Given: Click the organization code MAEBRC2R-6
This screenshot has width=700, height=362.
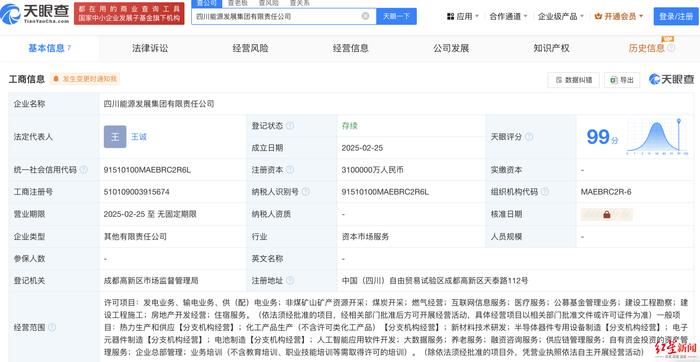Looking at the screenshot, I should (x=606, y=192).
